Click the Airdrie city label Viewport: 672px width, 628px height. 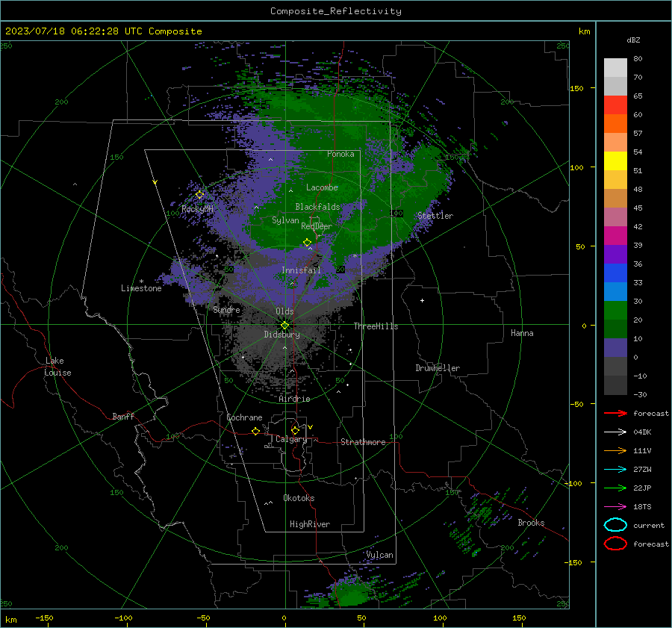point(294,399)
